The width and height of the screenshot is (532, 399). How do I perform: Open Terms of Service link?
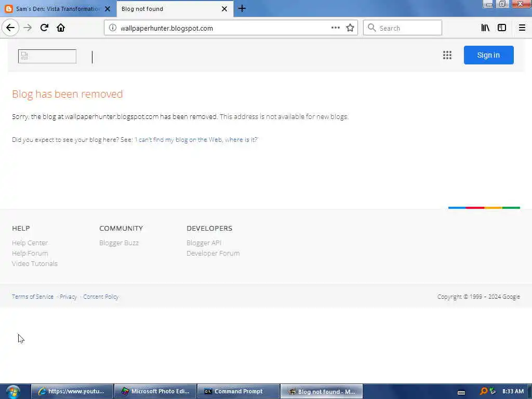click(33, 297)
